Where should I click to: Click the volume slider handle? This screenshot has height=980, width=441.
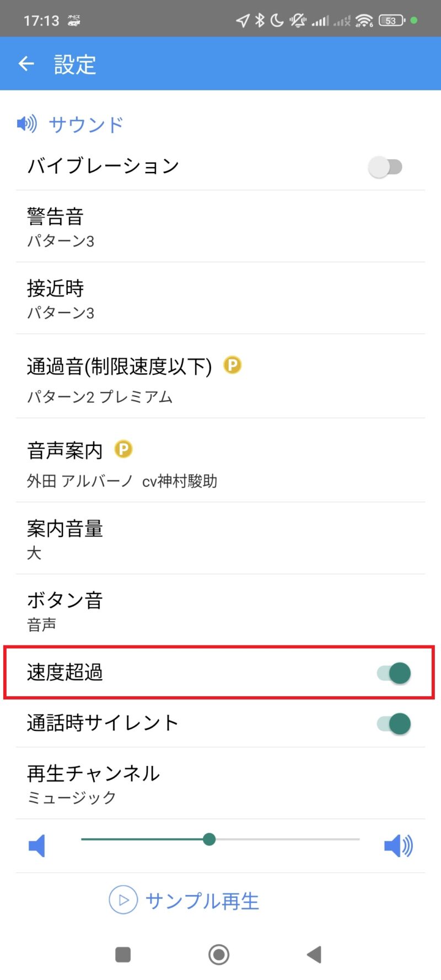[209, 839]
